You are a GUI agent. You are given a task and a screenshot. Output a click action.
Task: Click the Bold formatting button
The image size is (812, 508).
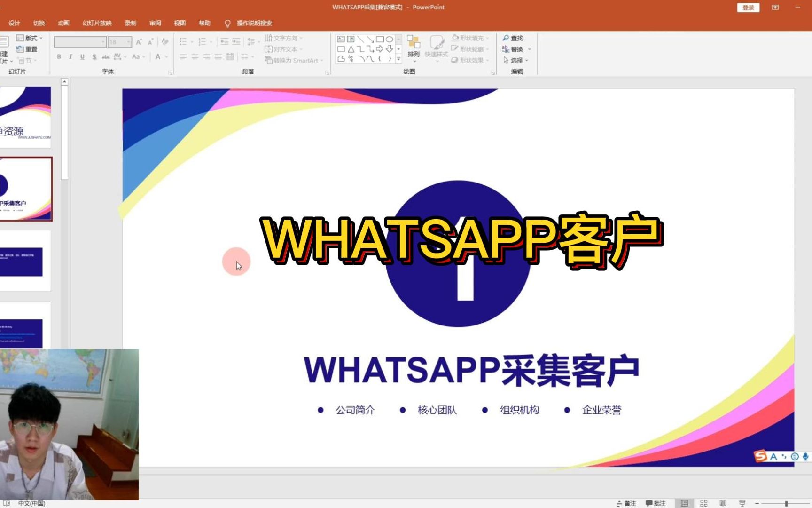pyautogui.click(x=59, y=56)
